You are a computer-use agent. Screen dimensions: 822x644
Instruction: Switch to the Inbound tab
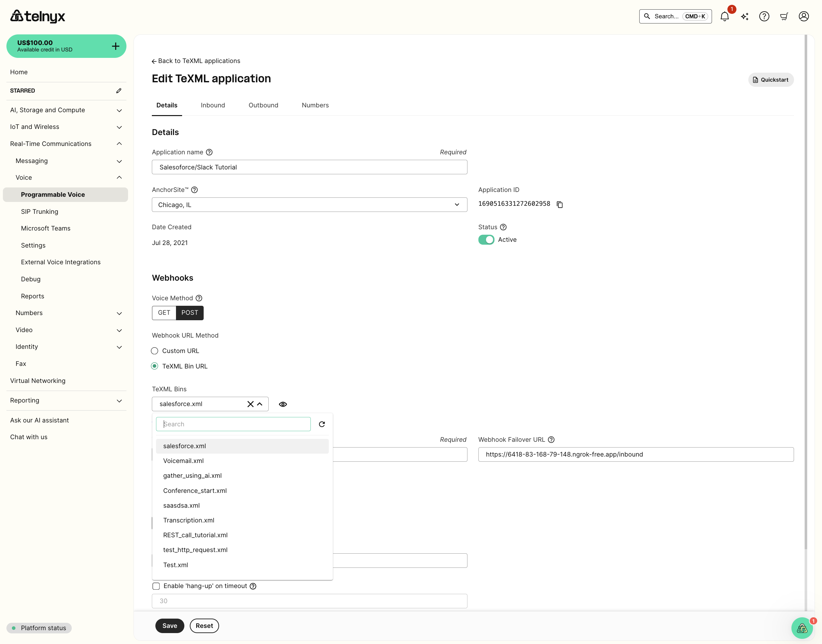(213, 105)
